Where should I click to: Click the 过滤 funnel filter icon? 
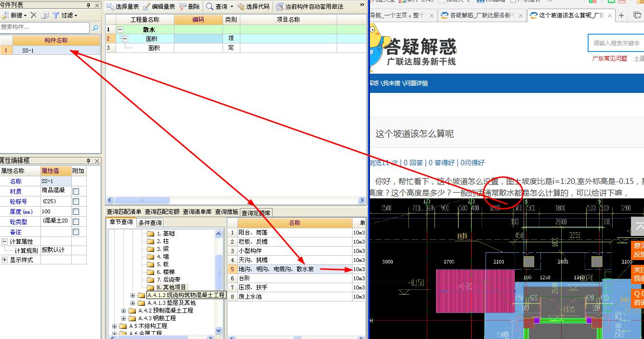coord(56,15)
